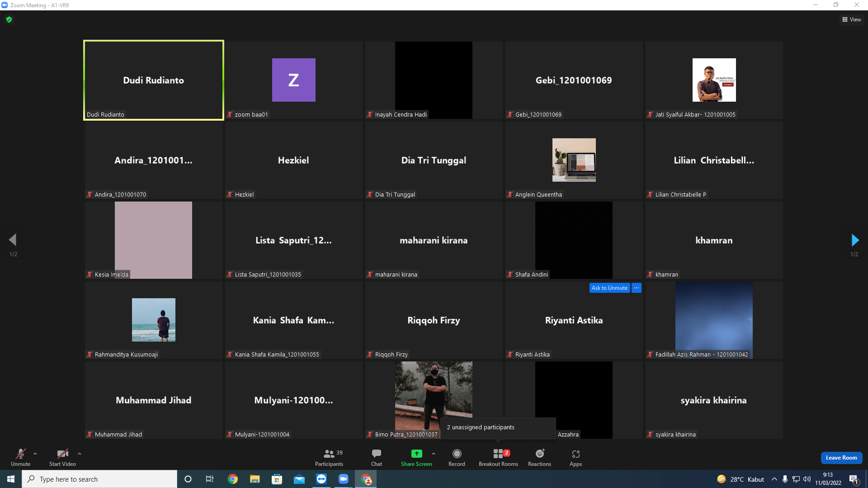Open the Participants panel
The image size is (868, 488).
[x=329, y=457]
